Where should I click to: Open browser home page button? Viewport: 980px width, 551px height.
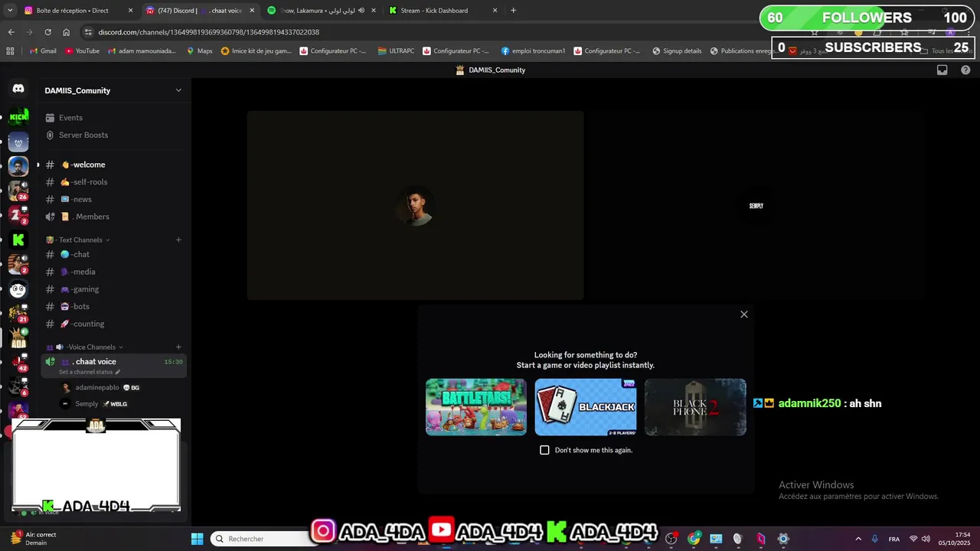(x=67, y=32)
